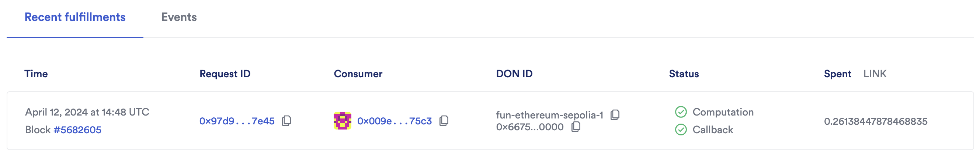Click the spent amount 0.26138447878468835
Image resolution: width=980 pixels, height=156 pixels.
coord(875,121)
